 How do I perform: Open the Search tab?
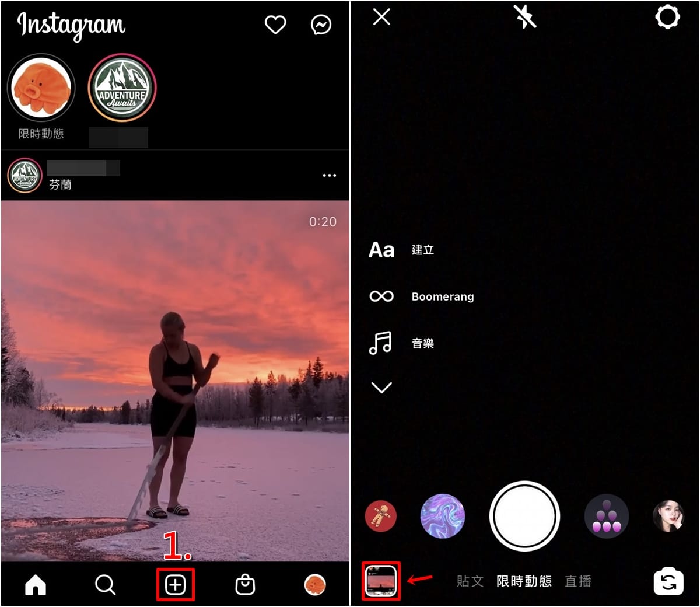(105, 584)
